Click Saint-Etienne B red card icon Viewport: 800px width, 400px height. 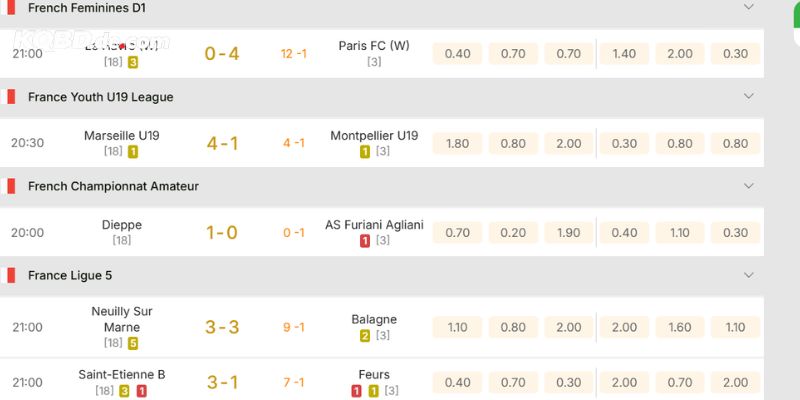[x=142, y=391]
